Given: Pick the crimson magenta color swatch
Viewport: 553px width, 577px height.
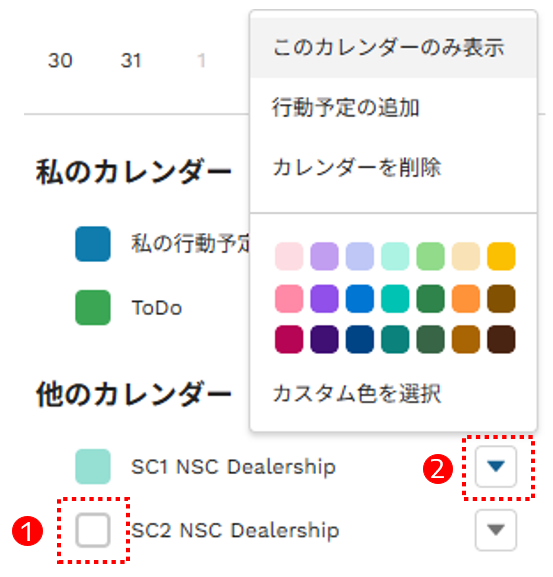Looking at the screenshot, I should pyautogui.click(x=289, y=339).
